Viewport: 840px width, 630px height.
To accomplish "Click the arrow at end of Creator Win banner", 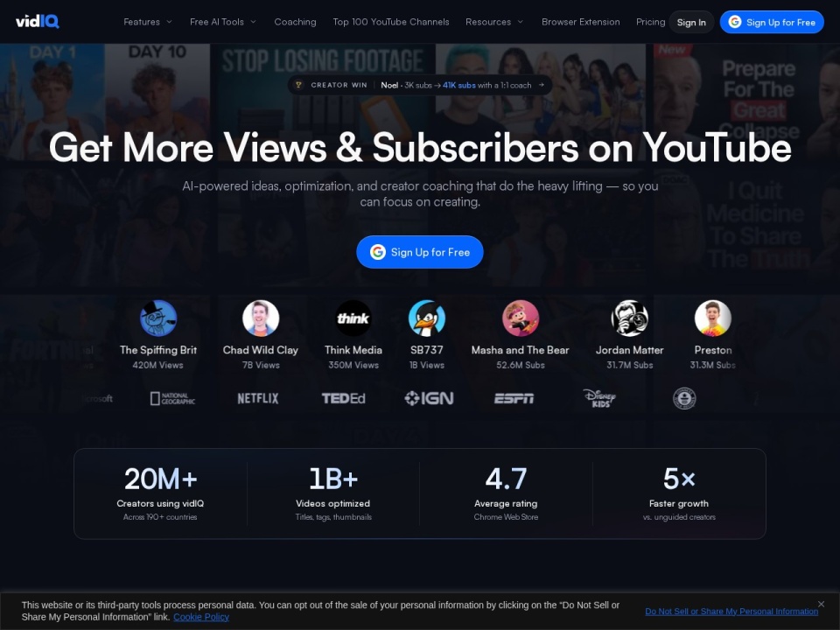I will tap(541, 85).
